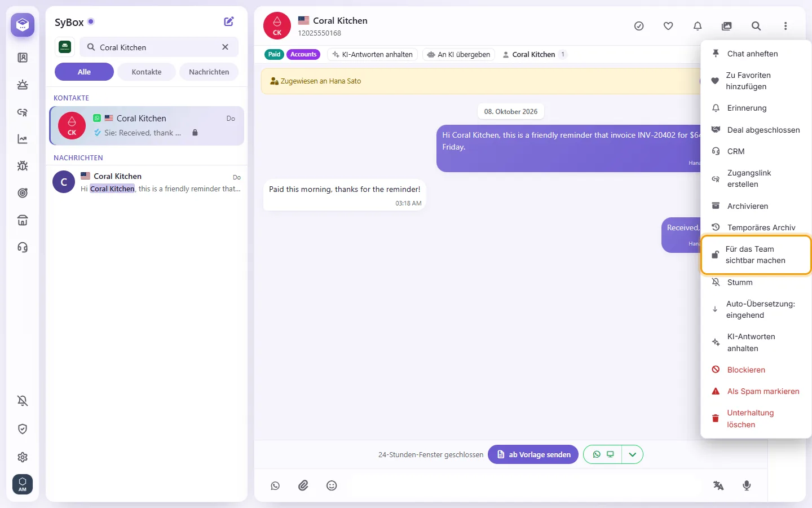Select Für das Team sichtbar machen
Image resolution: width=812 pixels, height=508 pixels.
[756, 255]
